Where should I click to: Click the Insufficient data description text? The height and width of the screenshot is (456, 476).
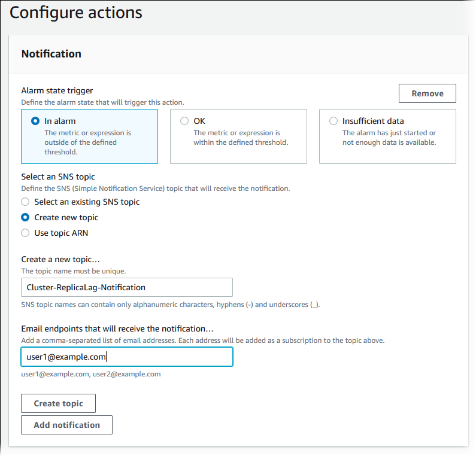[x=389, y=138]
